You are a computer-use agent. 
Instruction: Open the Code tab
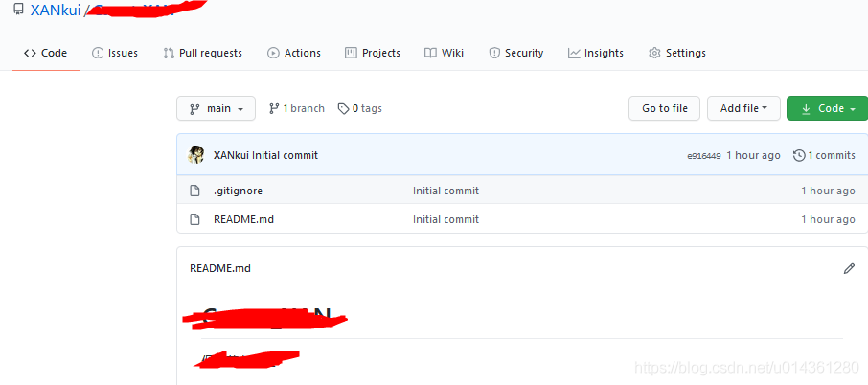click(x=45, y=53)
